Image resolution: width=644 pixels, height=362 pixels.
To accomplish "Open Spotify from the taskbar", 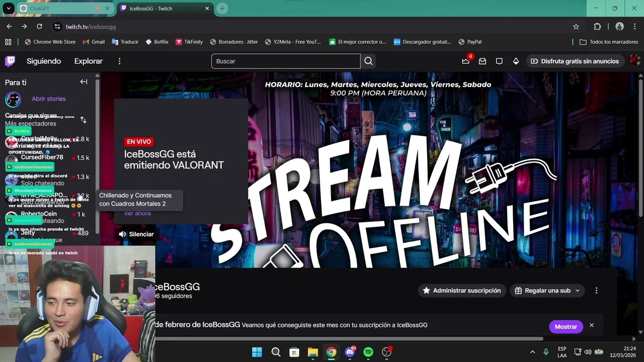I will point(368,352).
